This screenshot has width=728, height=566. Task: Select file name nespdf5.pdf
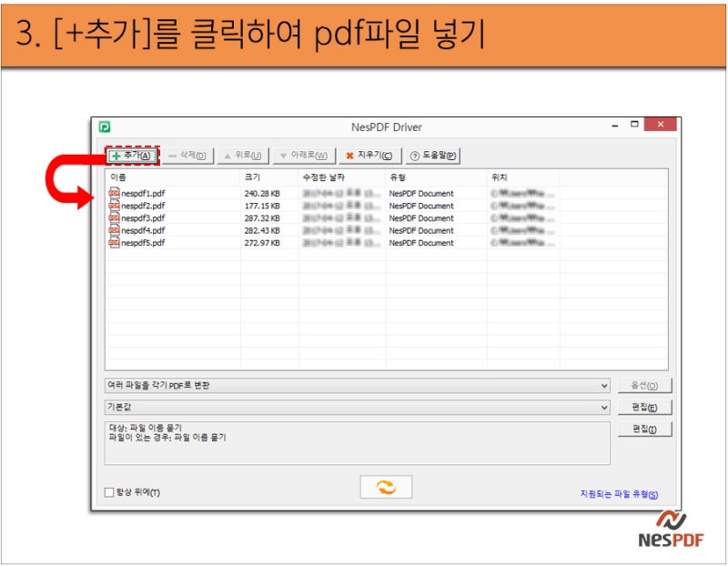pos(143,243)
